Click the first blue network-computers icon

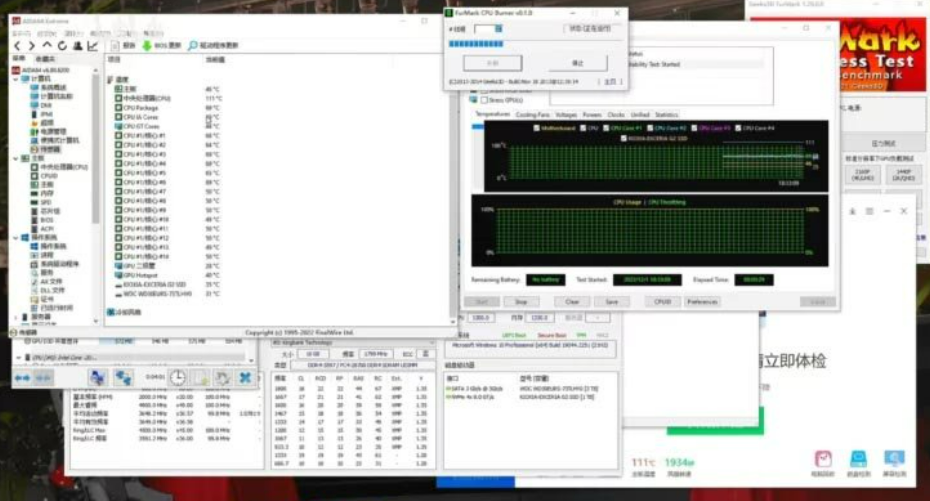click(x=97, y=377)
